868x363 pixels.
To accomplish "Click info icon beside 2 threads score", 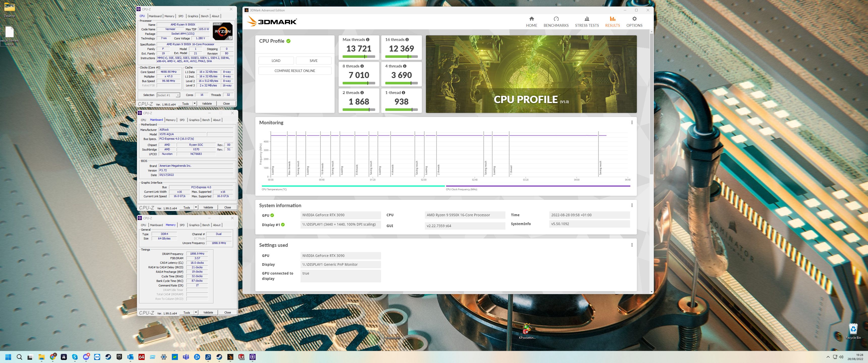I will click(362, 92).
